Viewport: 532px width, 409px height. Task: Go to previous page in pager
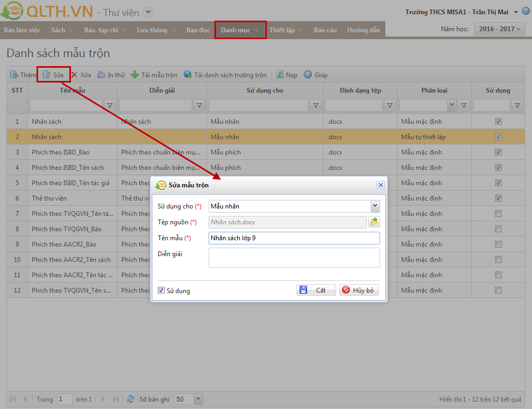tap(25, 399)
